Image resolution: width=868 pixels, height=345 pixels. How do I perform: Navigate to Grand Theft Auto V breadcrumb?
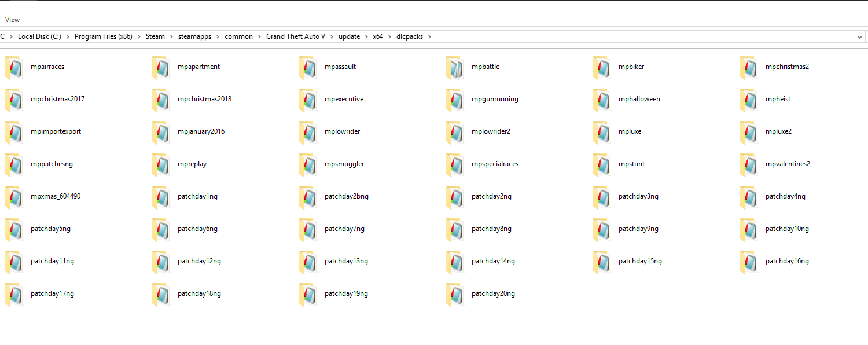tap(296, 36)
